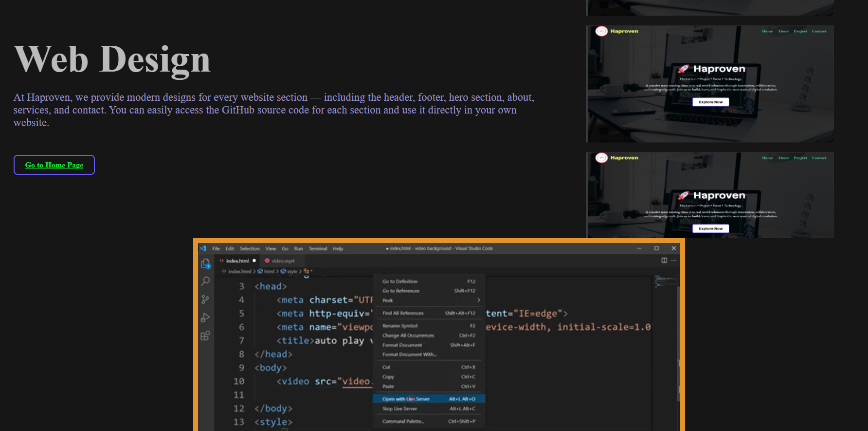Click the rocket icon in the upper Haproven preview
This screenshot has height=431, width=868.
point(684,69)
